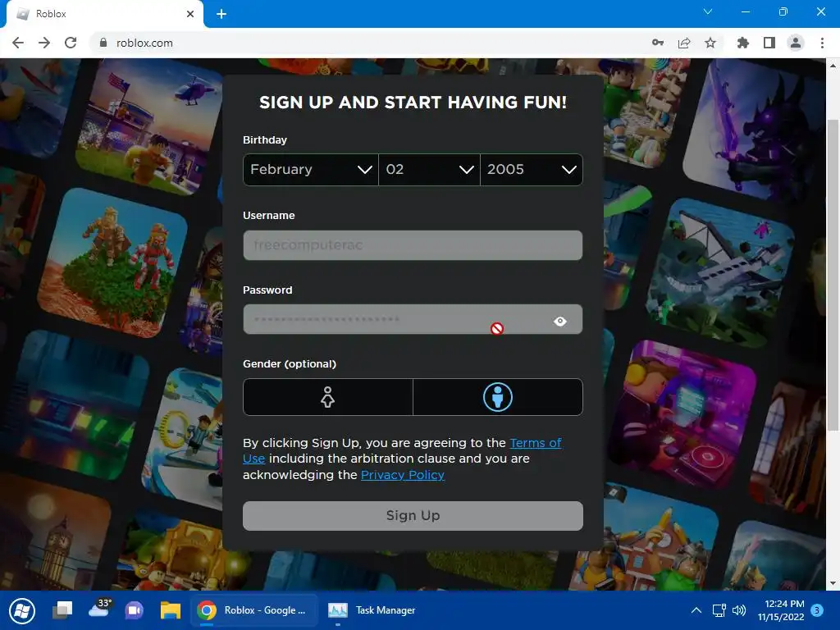Screen dimensions: 840x630
Task: Click the Username field
Action: [x=413, y=245]
